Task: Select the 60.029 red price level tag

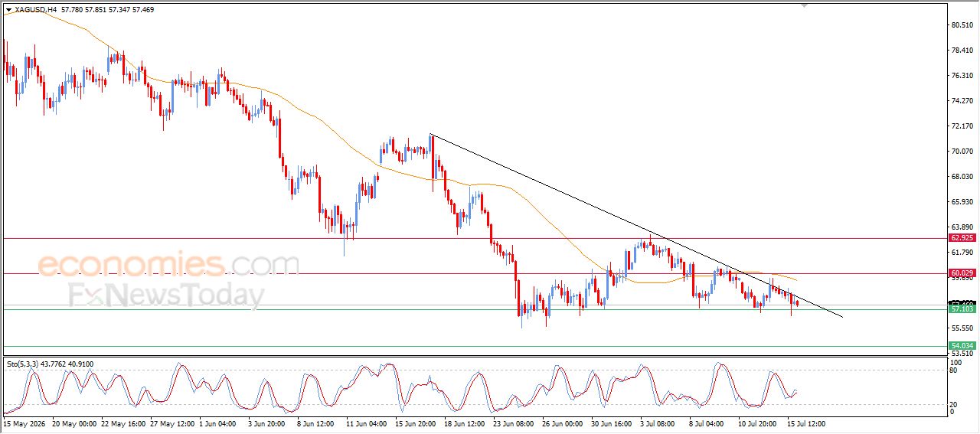Action: click(962, 273)
